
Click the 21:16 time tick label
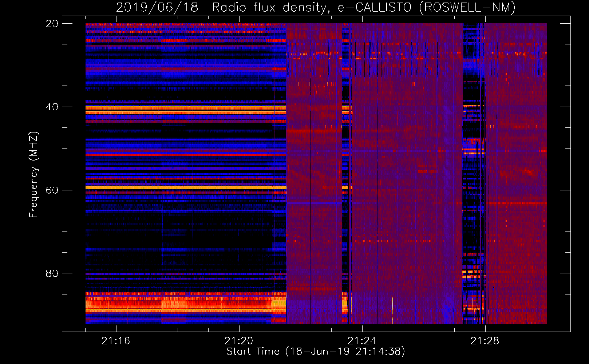click(116, 341)
